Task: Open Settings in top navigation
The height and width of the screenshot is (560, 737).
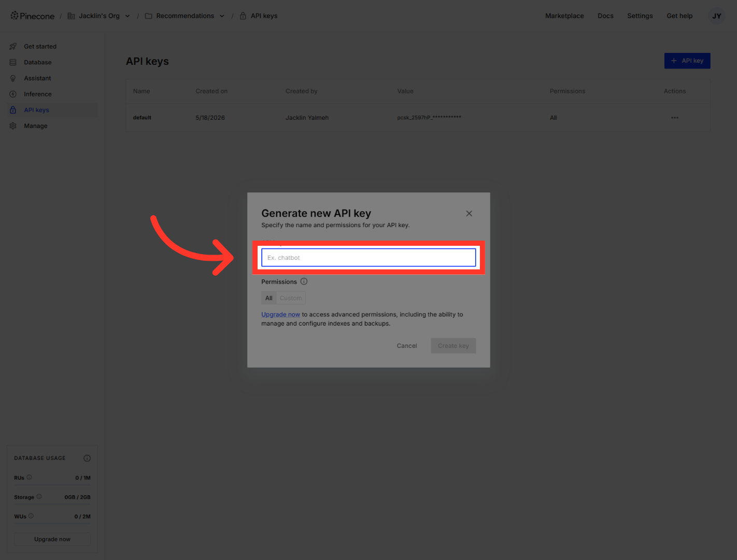Action: tap(640, 16)
